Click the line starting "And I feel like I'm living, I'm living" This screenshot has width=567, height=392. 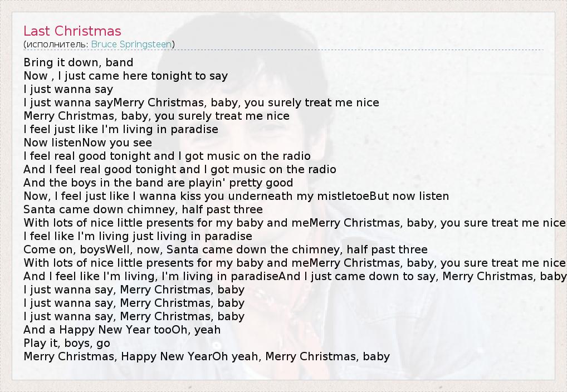(x=295, y=276)
